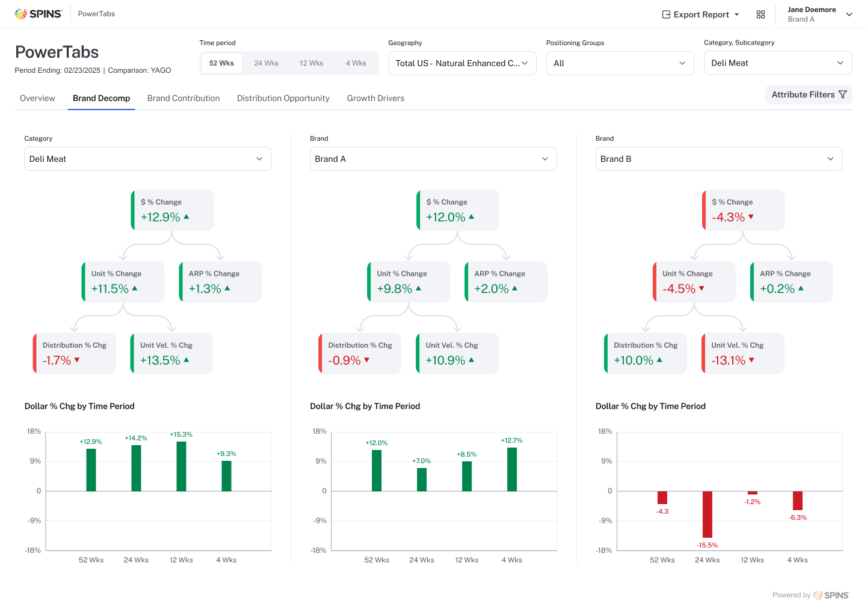Select the 12 Wks time period
Image resolution: width=867 pixels, height=616 pixels.
pyautogui.click(x=311, y=63)
